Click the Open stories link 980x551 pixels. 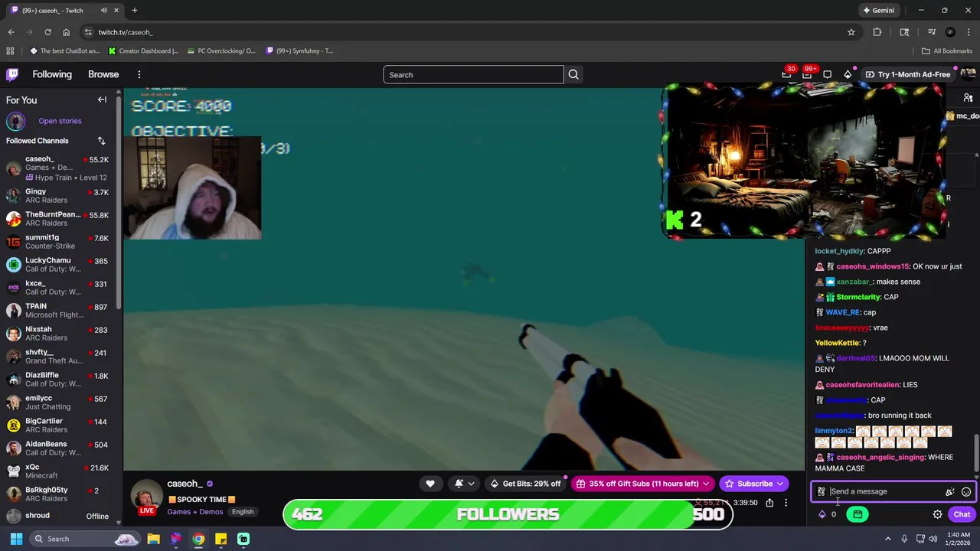[x=60, y=121]
